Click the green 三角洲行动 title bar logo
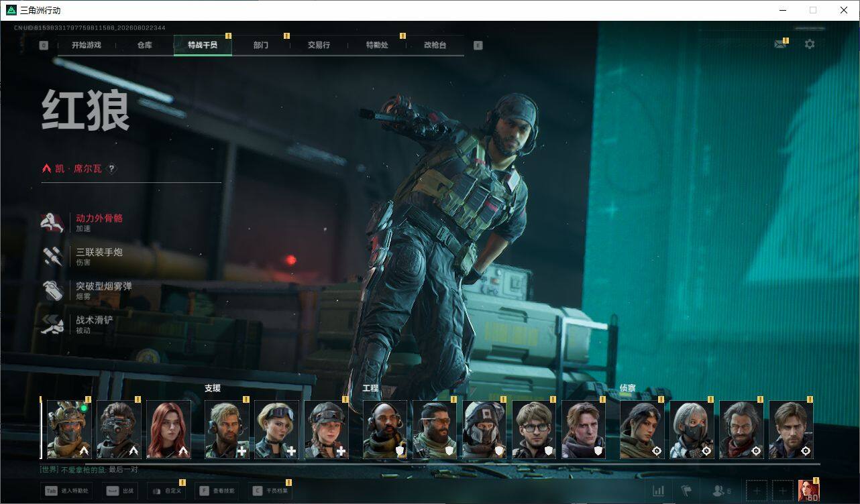This screenshot has width=860, height=504. [11, 10]
